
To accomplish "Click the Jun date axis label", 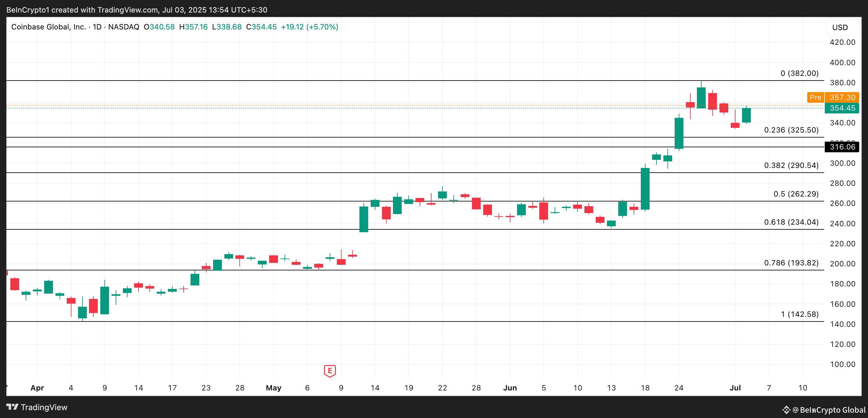I will coord(510,388).
